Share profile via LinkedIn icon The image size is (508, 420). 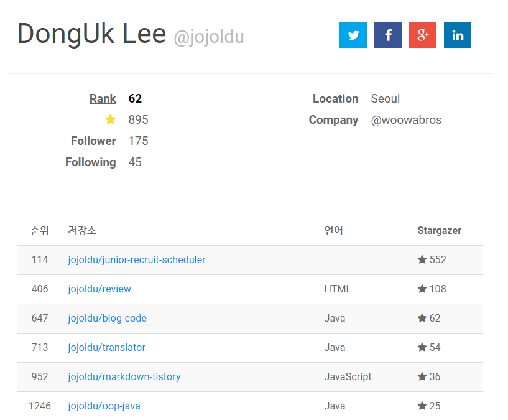pos(458,35)
